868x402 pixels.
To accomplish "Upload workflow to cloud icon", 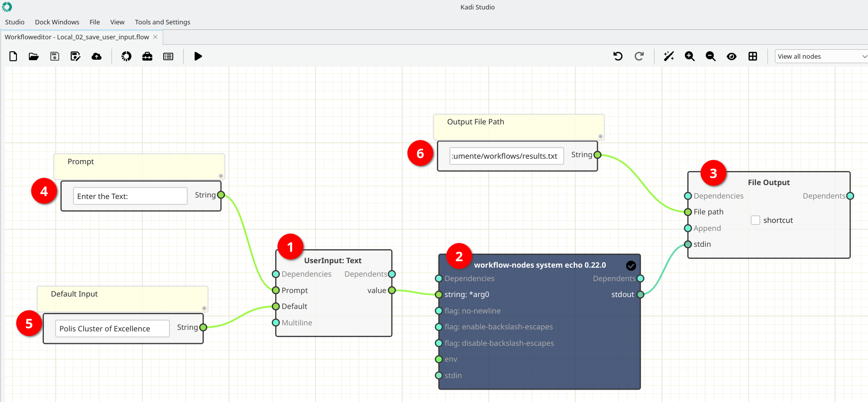I will [x=97, y=56].
